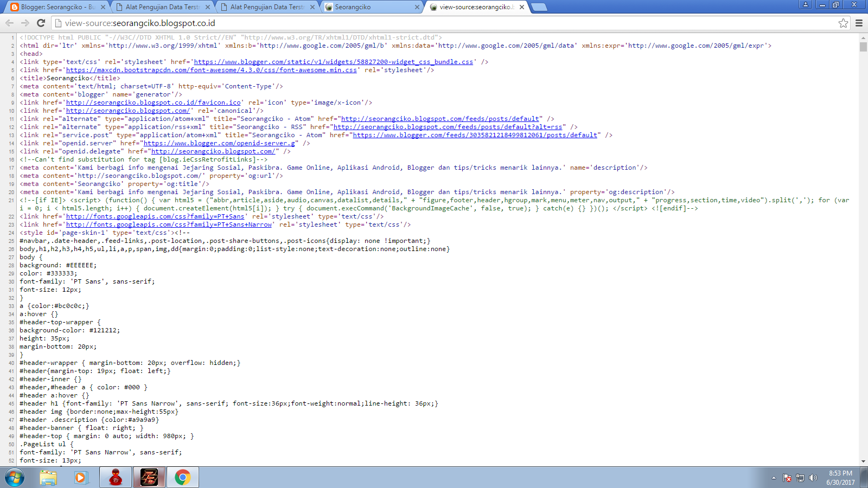
Task: Click the scrollbar up arrow
Action: [x=863, y=38]
